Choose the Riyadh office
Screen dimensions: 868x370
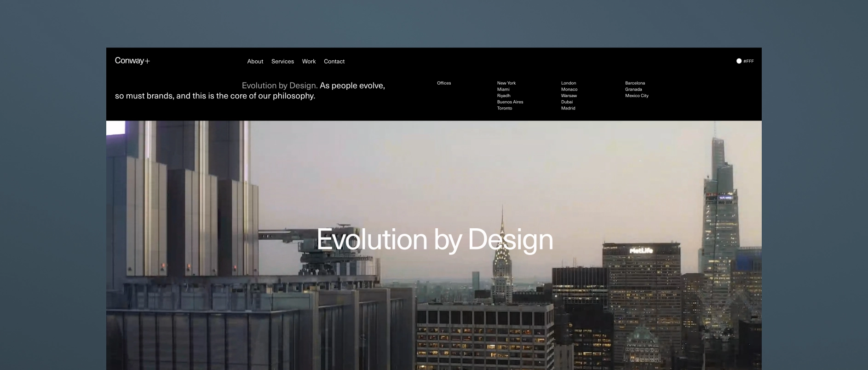(504, 96)
